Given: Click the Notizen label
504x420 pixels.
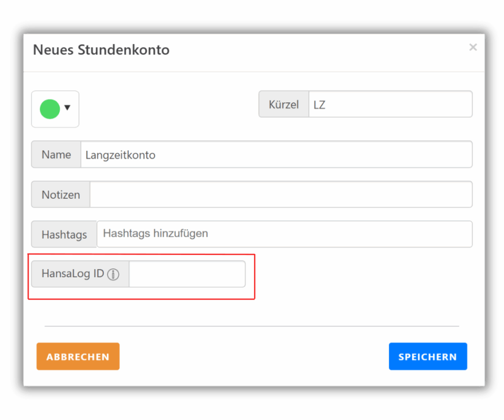Looking at the screenshot, I should pos(61,194).
